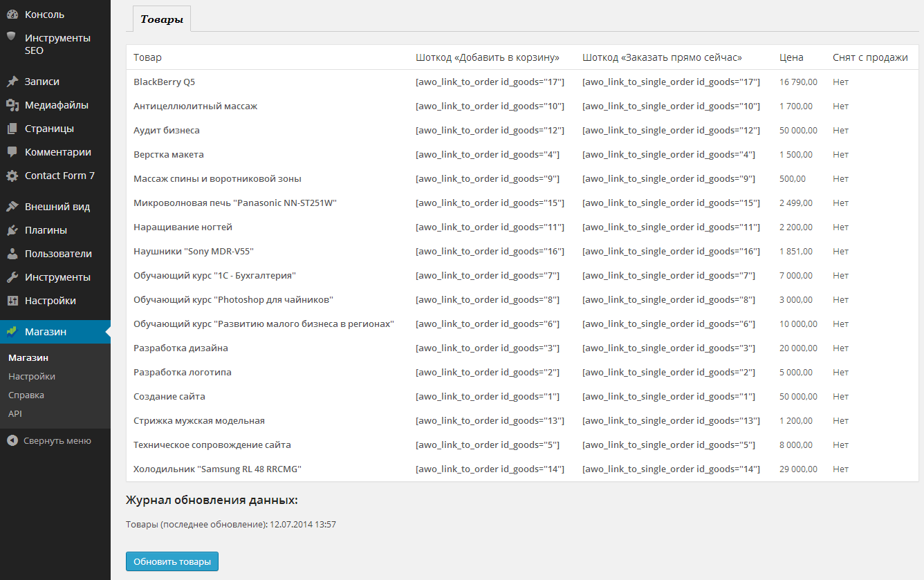The height and width of the screenshot is (580, 924).
Task: Click the Плагины plug icon
Action: click(x=12, y=230)
